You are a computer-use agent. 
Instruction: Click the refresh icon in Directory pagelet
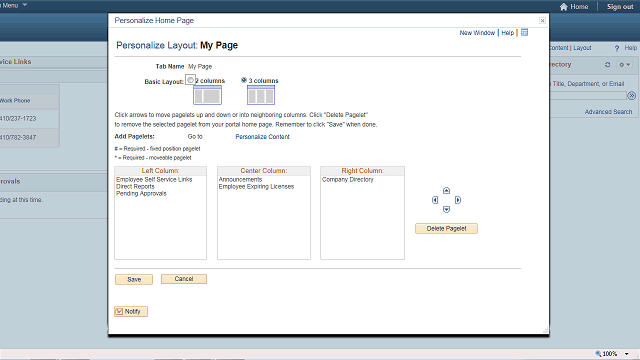pos(607,64)
